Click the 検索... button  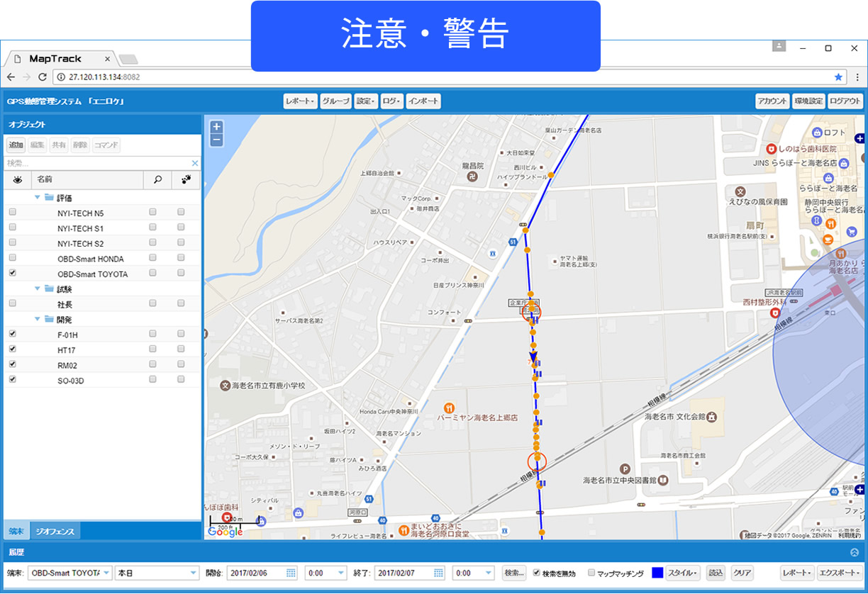point(514,573)
